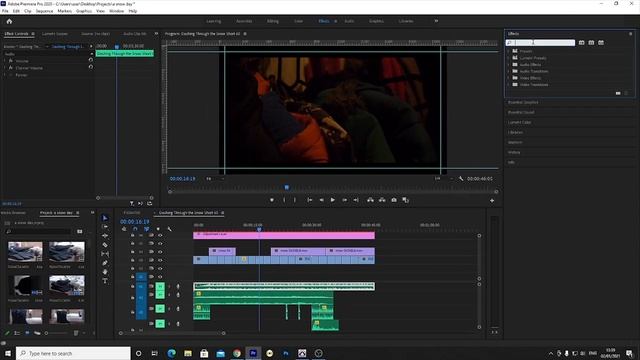This screenshot has height=360, width=640.
Task: Open the Markers menu
Action: click(64, 11)
